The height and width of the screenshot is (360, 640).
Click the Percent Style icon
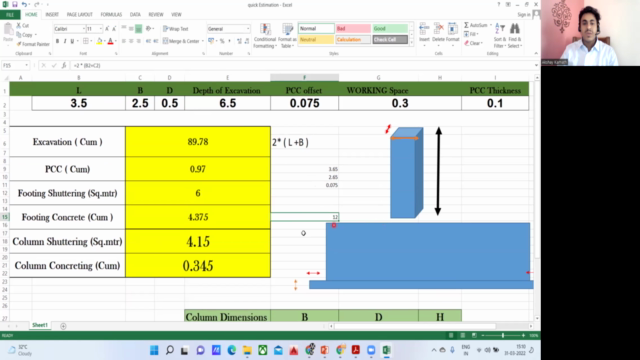[222, 41]
